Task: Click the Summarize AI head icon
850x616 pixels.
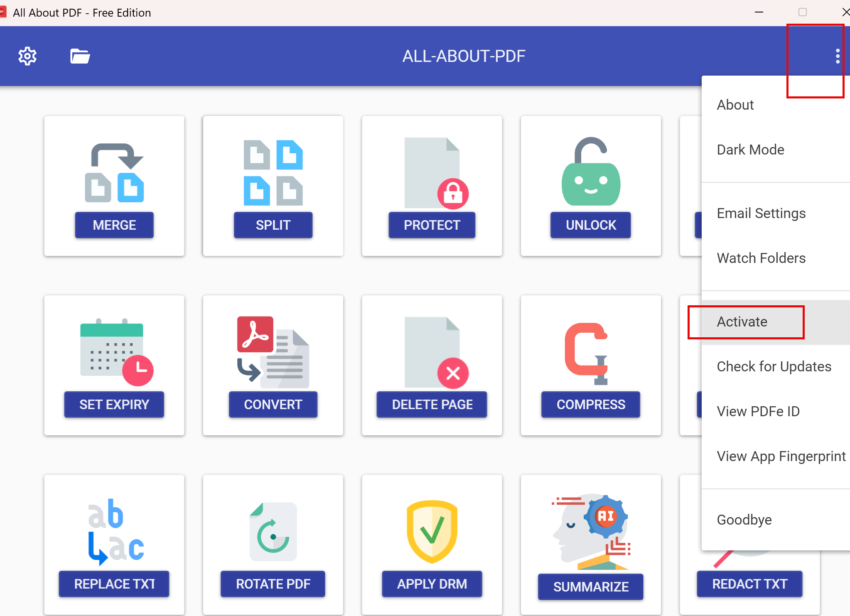Action: click(x=591, y=531)
